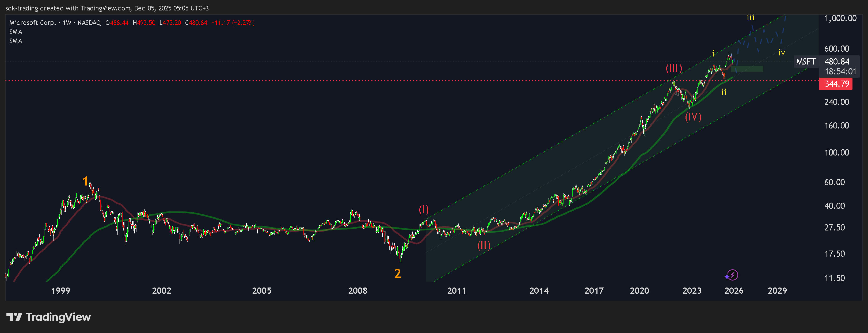Click the green support zone rectangle near 2026
The width and height of the screenshot is (868, 333).
pyautogui.click(x=747, y=69)
